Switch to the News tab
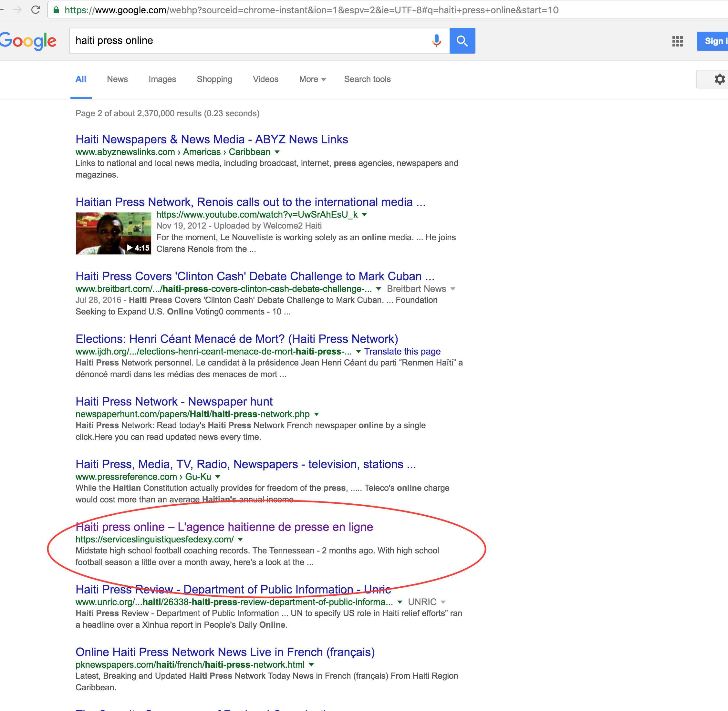Viewport: 728px width, 711px height. click(x=117, y=79)
